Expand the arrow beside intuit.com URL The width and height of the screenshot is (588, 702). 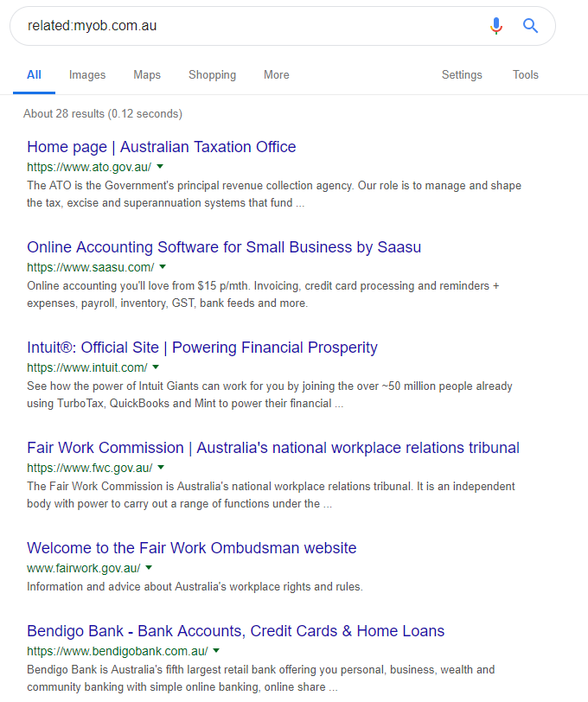pyautogui.click(x=156, y=367)
